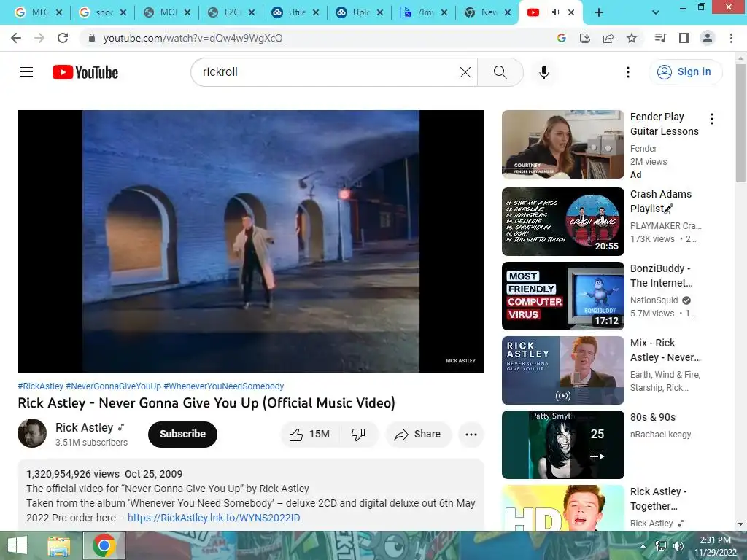The width and height of the screenshot is (747, 560).
Task: Click the browser forward arrow
Action: coord(39,38)
